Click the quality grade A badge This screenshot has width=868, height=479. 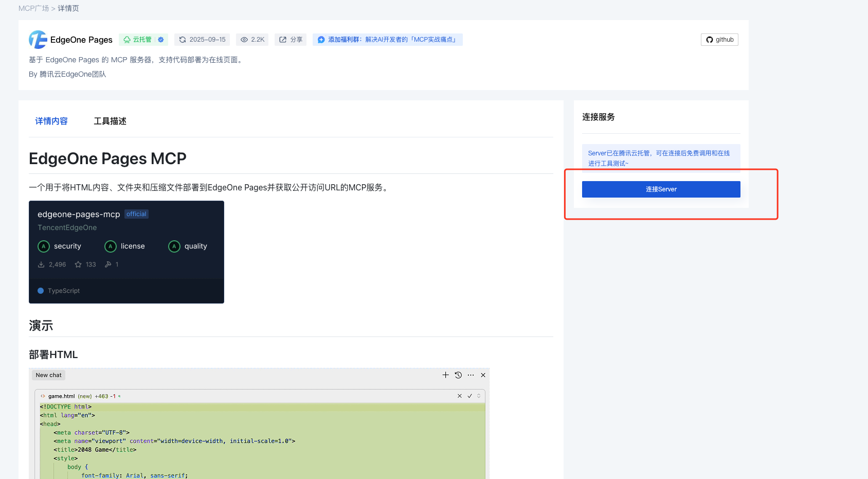(x=174, y=246)
